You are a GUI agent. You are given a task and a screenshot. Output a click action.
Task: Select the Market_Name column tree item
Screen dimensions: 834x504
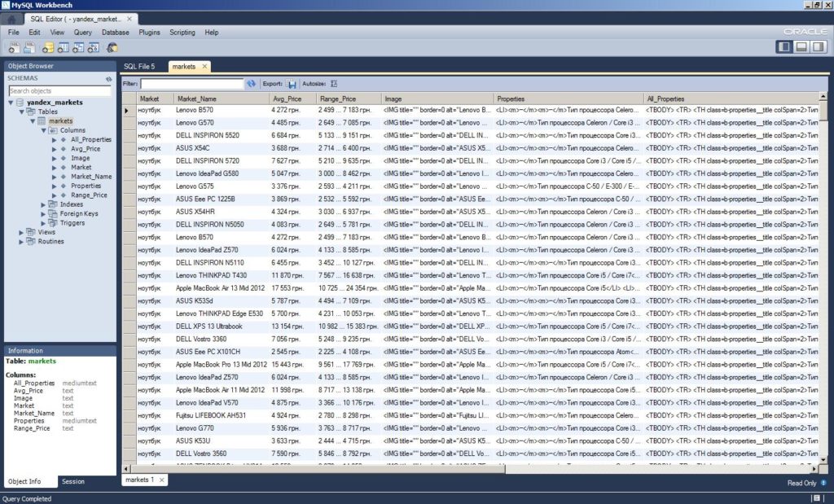(x=91, y=177)
